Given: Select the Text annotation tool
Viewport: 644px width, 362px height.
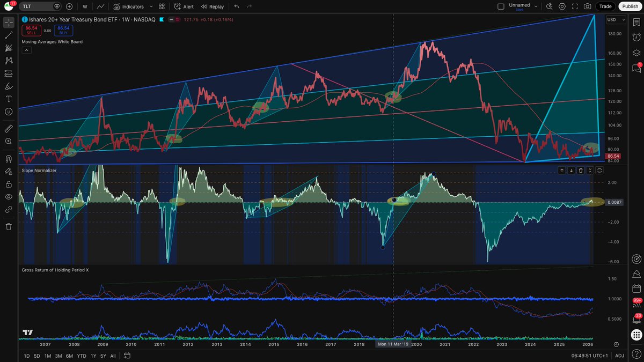Looking at the screenshot, I should click(9, 99).
